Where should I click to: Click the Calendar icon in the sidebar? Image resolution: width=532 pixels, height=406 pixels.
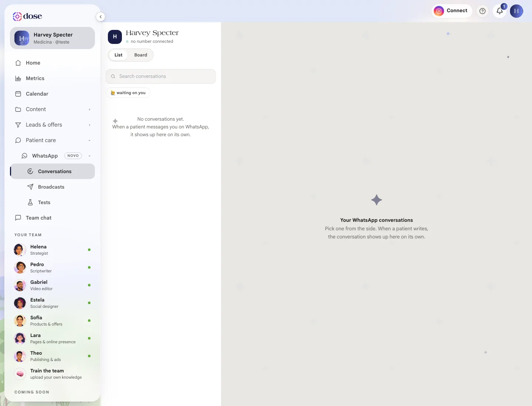[x=18, y=94]
